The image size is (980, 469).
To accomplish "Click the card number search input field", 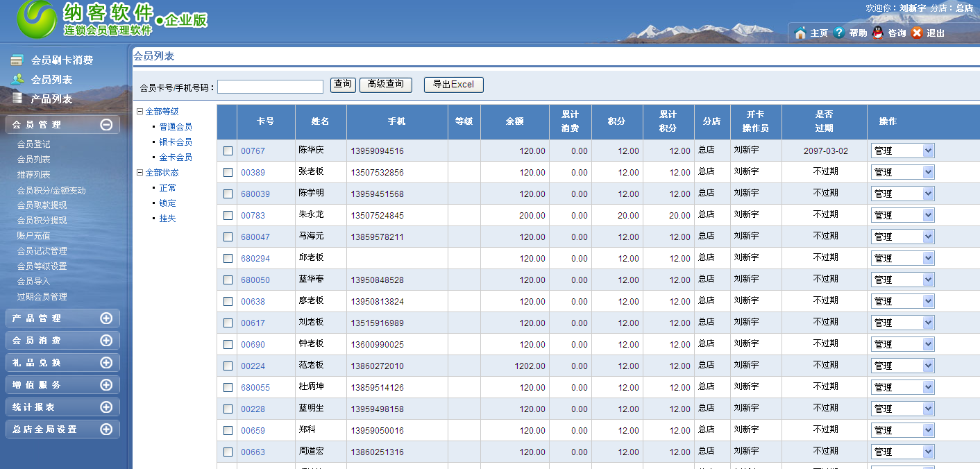I will tap(270, 87).
